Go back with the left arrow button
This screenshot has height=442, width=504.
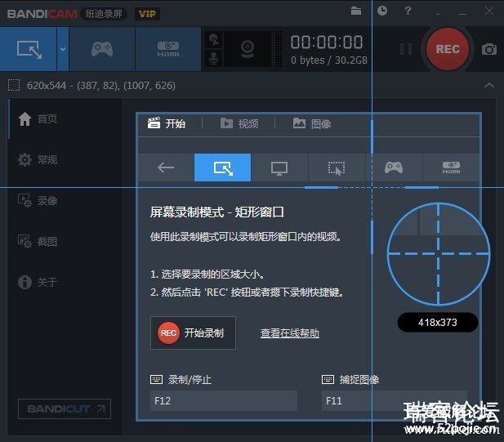[166, 167]
